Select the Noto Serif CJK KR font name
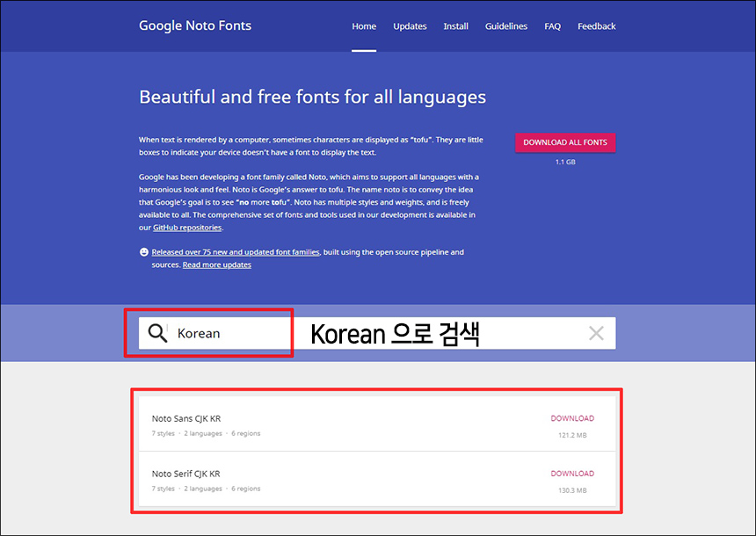The width and height of the screenshot is (756, 536). click(x=186, y=474)
